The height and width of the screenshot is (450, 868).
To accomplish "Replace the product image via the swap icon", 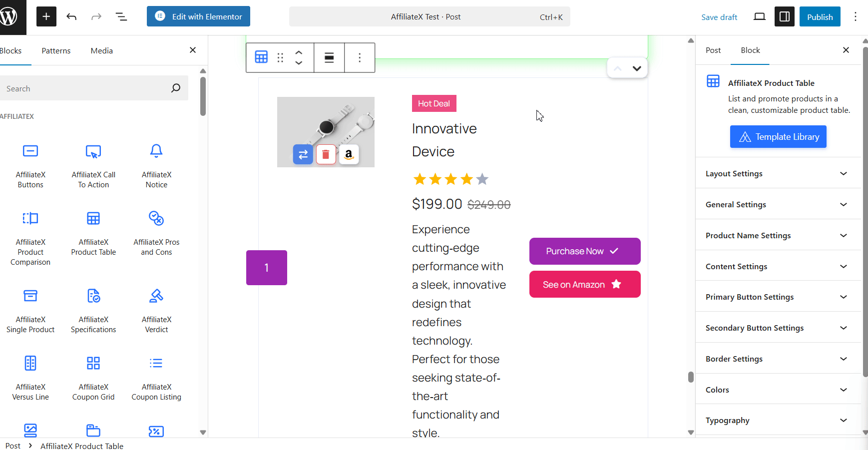I will (x=303, y=154).
